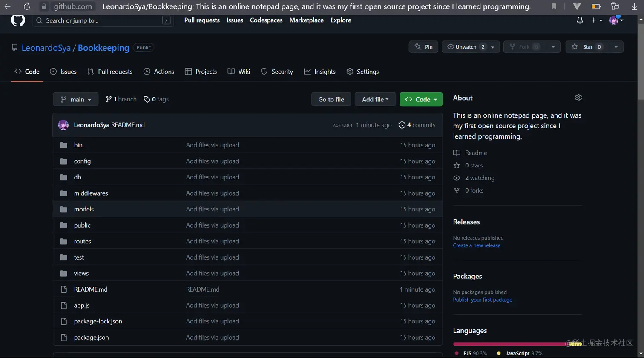
Task: Open the notifications bell
Action: (x=580, y=20)
